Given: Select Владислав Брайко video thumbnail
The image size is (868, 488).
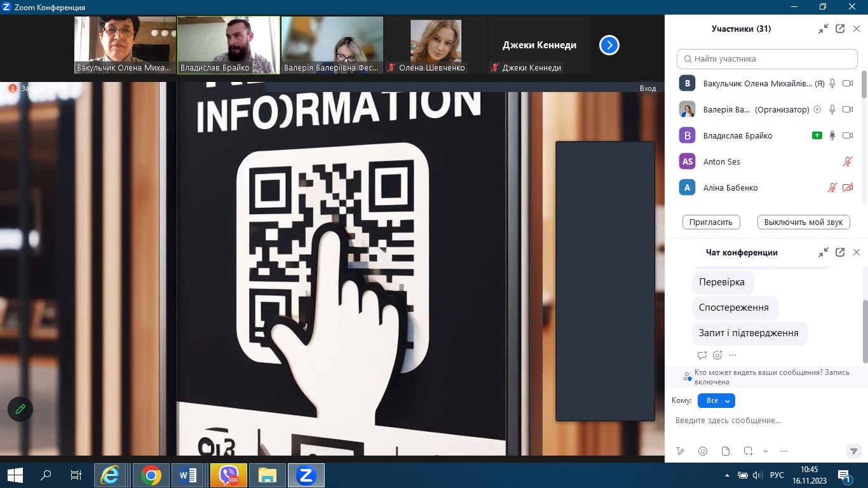Looking at the screenshot, I should pyautogui.click(x=229, y=45).
